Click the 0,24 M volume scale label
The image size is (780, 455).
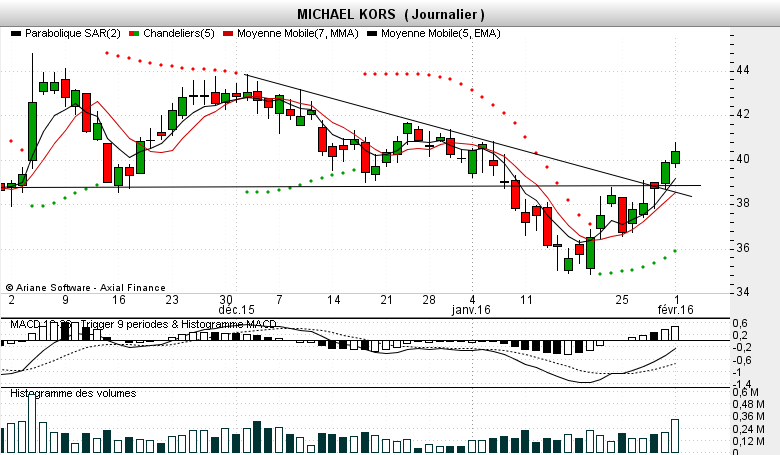[748, 429]
